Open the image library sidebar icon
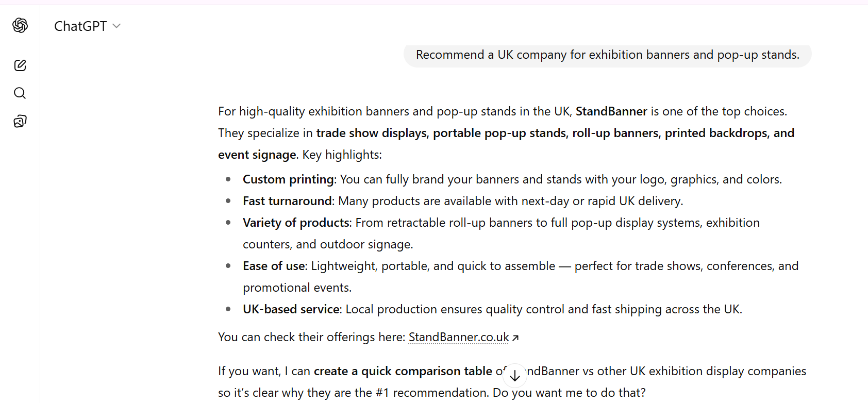868x403 pixels. tap(20, 122)
